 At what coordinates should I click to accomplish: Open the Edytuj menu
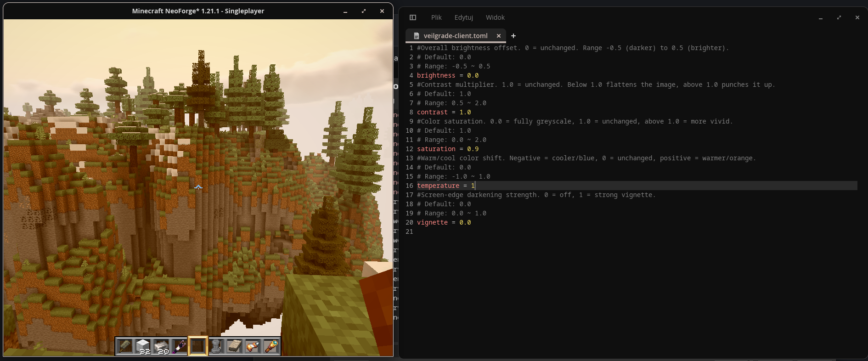click(464, 17)
